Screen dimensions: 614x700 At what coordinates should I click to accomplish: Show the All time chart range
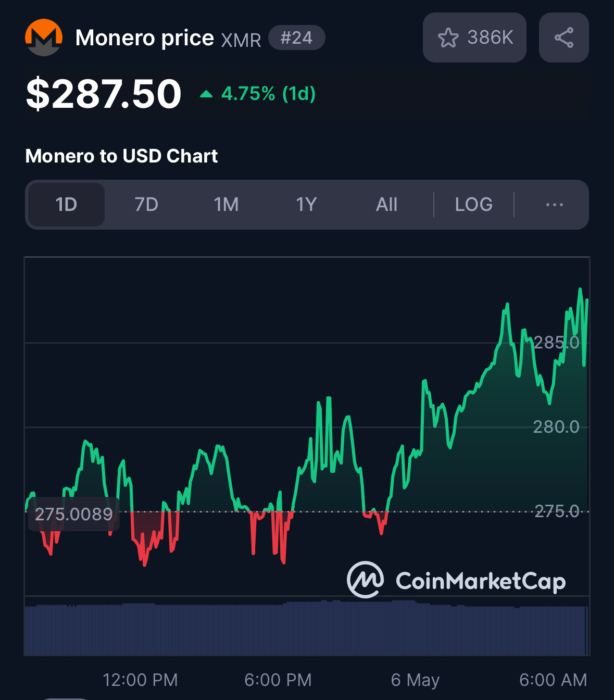point(386,205)
